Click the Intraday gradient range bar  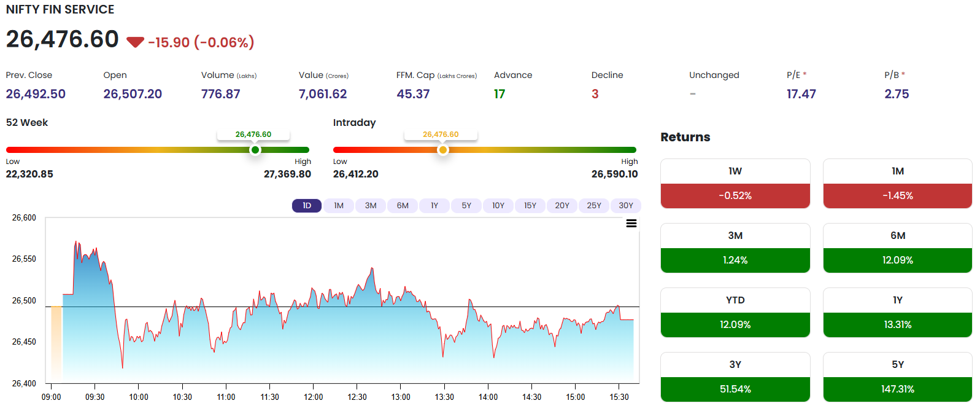[485, 150]
